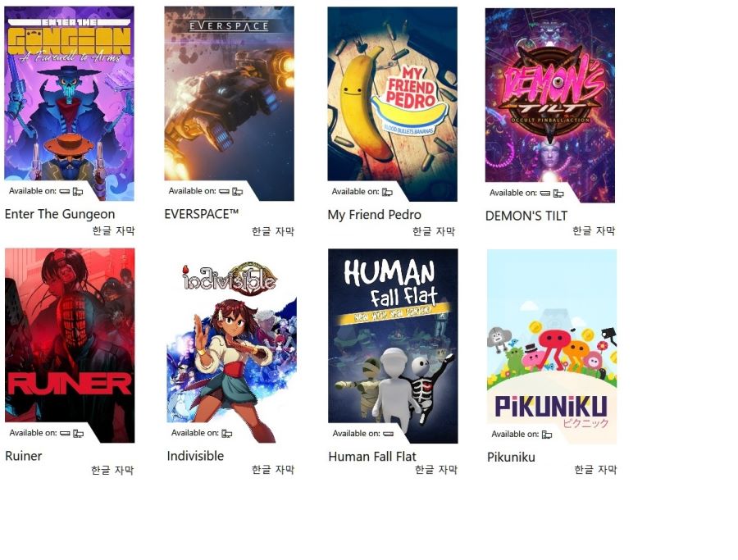Viewport: 738px width, 560px height.
Task: Click the PC icon on My Friend Pedro
Action: click(387, 192)
